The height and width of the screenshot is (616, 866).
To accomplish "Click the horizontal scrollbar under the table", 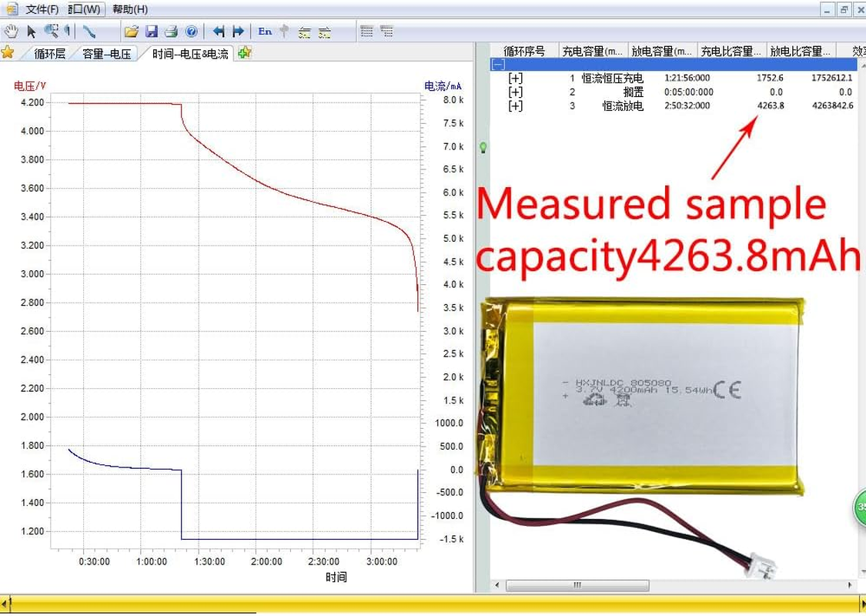I will click(x=577, y=585).
